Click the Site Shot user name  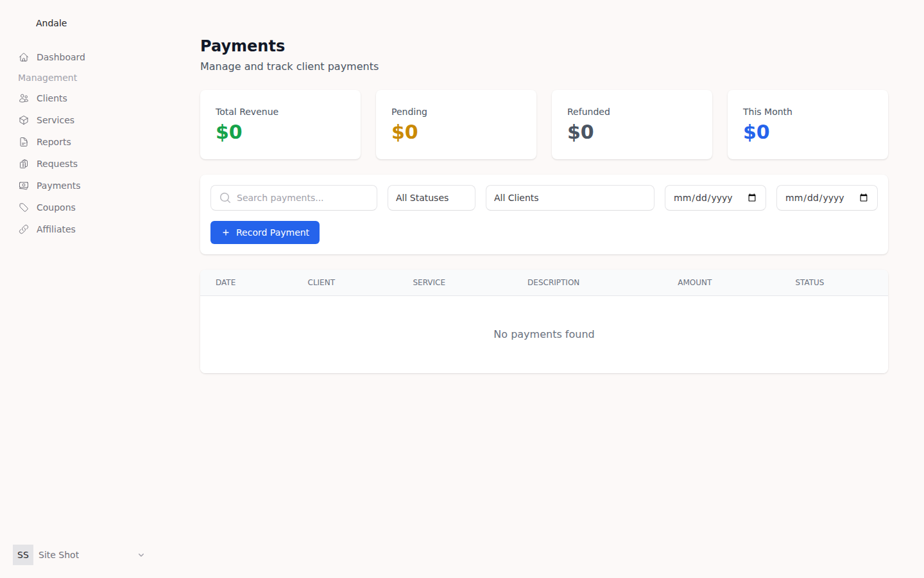[x=59, y=555]
